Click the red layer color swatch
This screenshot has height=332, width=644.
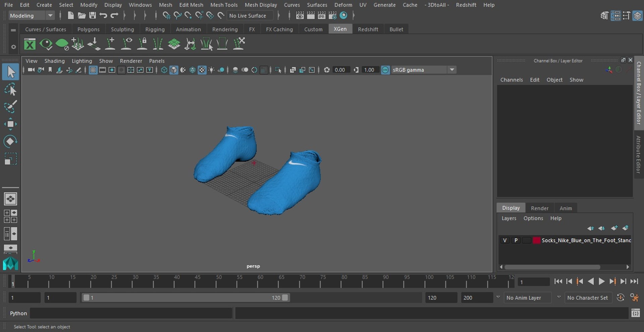(536, 240)
